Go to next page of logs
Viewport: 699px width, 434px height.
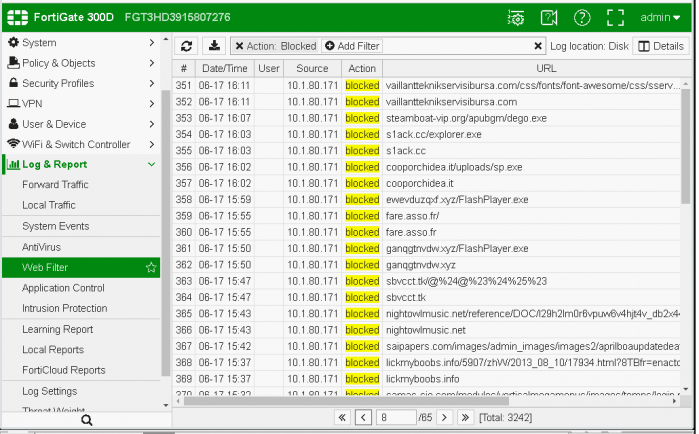coord(444,418)
